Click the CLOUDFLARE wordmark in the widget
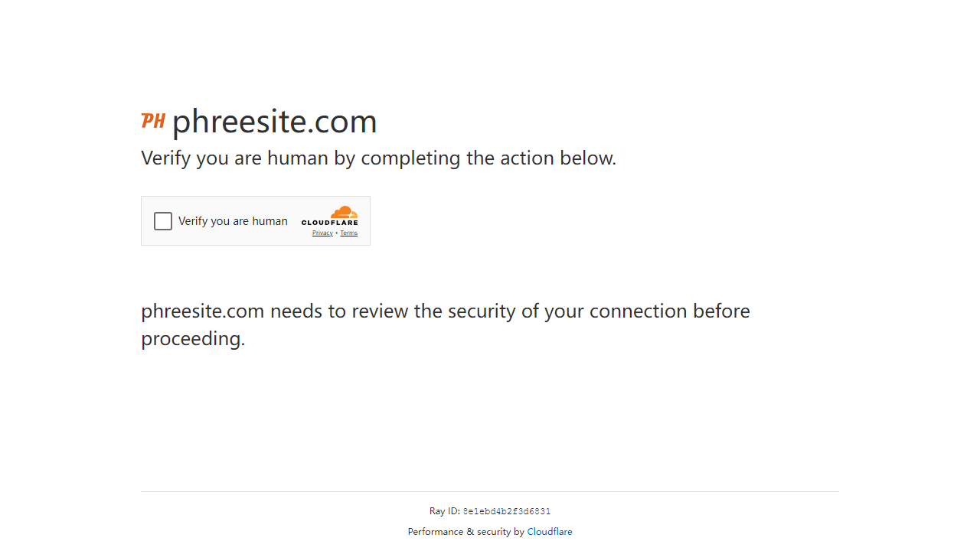Viewport: 980px width, 551px height. (x=329, y=223)
